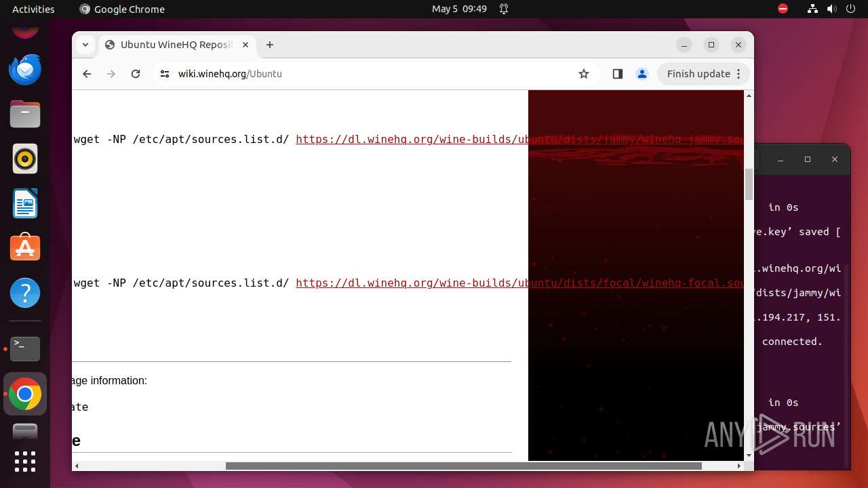Click the scroll left arrow at bottom
This screenshot has height=488, width=868.
(x=77, y=466)
